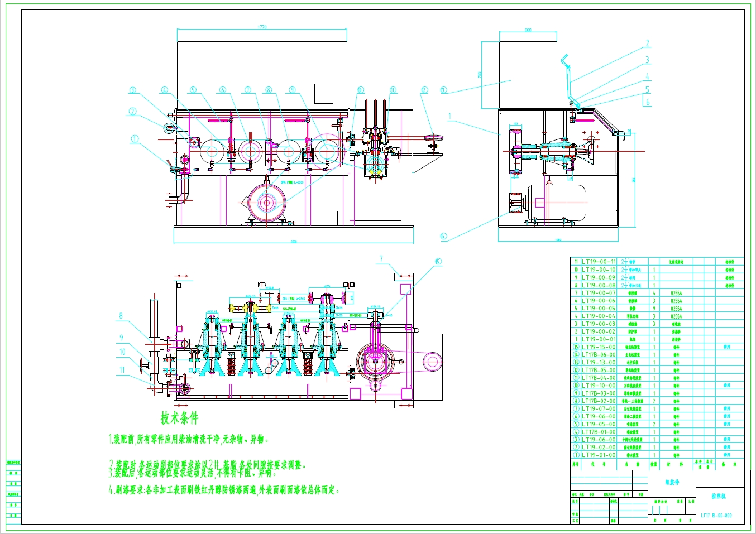
Task: Select balloon callout 9 on the top assembly view
Action: [x=292, y=89]
